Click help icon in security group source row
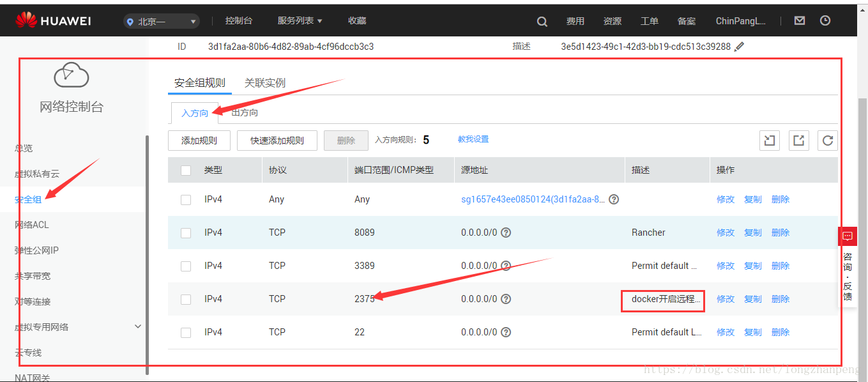The height and width of the screenshot is (382, 868). click(x=614, y=199)
